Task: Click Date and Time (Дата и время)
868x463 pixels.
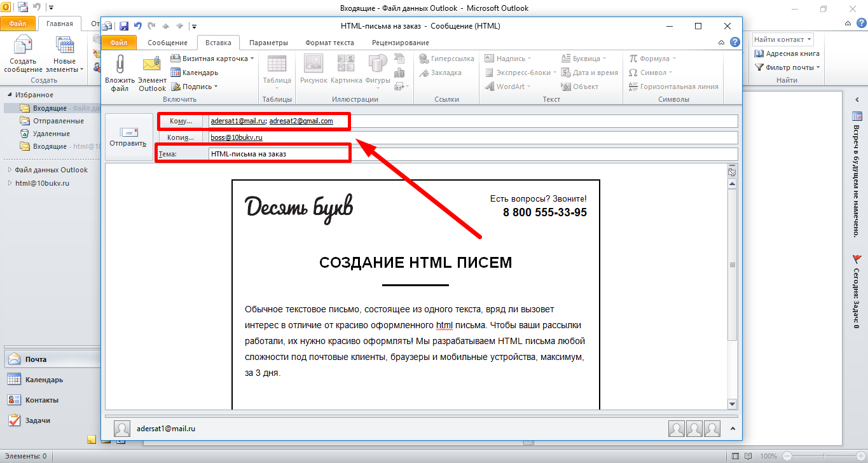Action: 589,73
